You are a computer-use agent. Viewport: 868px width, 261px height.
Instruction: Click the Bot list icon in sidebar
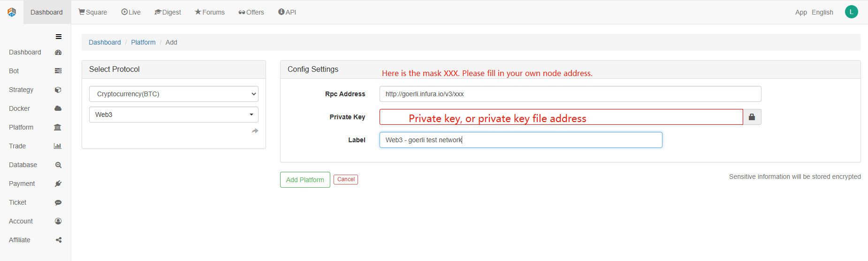[58, 71]
